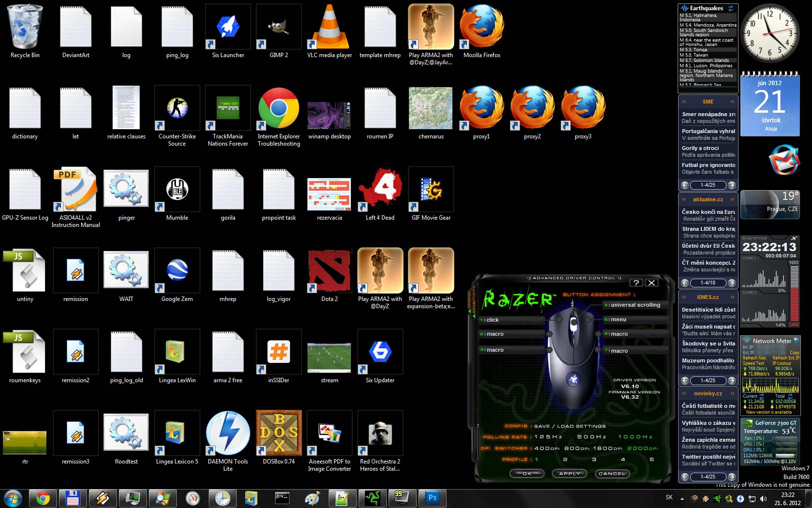Open the GIMP 2 shortcut
Viewport: 812px width, 508px height.
pyautogui.click(x=279, y=31)
